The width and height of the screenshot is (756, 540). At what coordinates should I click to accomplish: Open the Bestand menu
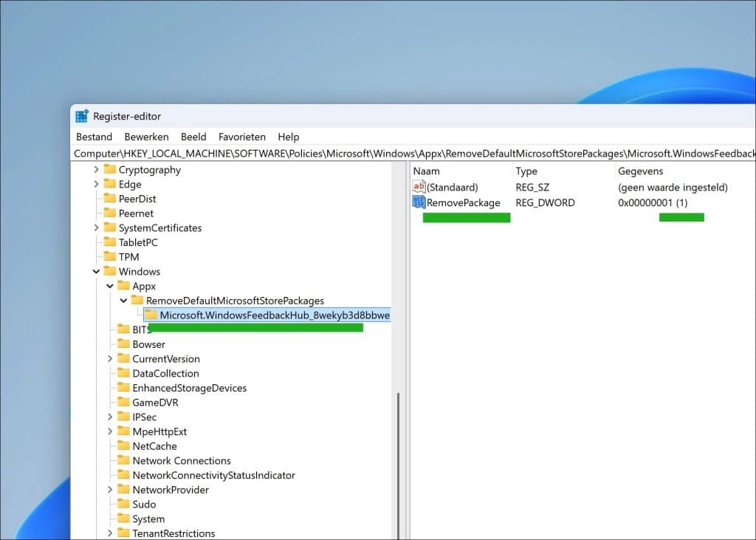tap(94, 137)
